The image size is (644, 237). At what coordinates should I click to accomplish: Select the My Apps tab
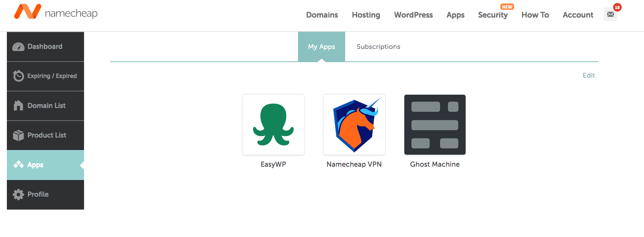(322, 47)
